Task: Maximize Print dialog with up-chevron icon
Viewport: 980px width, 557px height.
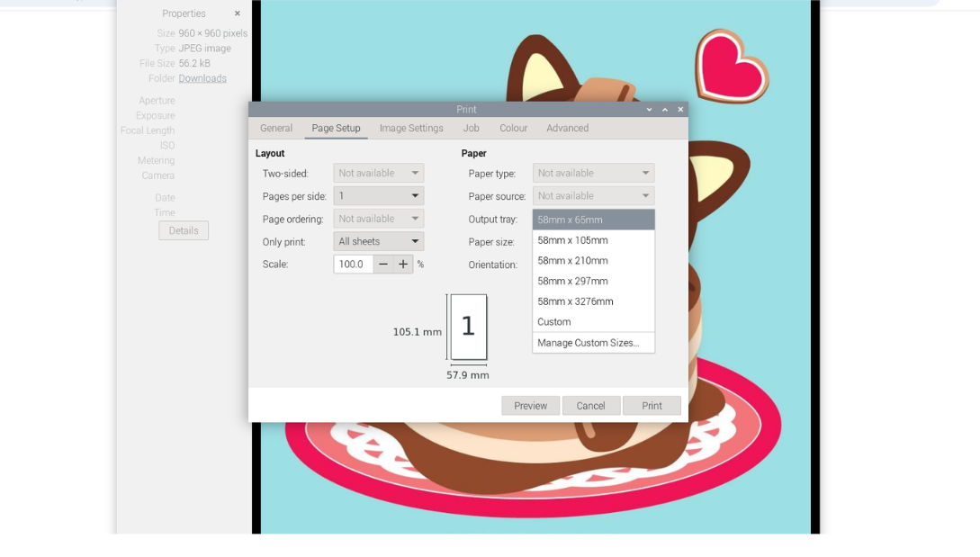Action: click(x=665, y=110)
